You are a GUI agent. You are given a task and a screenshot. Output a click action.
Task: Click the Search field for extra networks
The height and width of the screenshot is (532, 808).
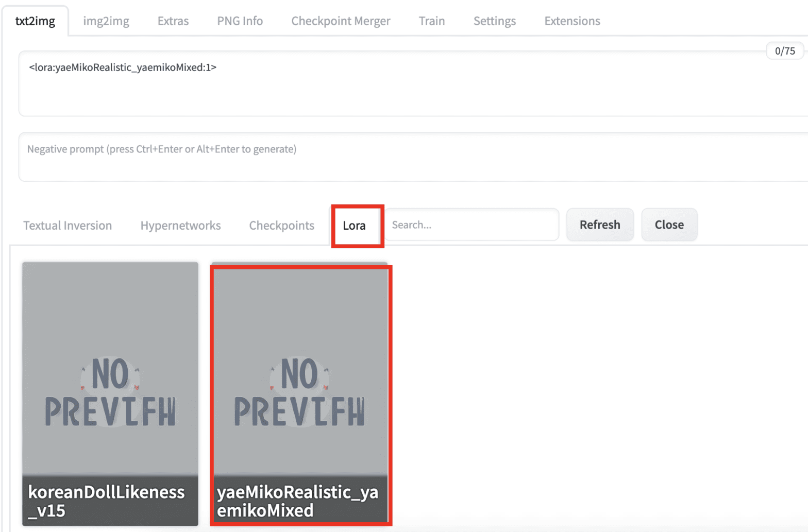pos(472,225)
